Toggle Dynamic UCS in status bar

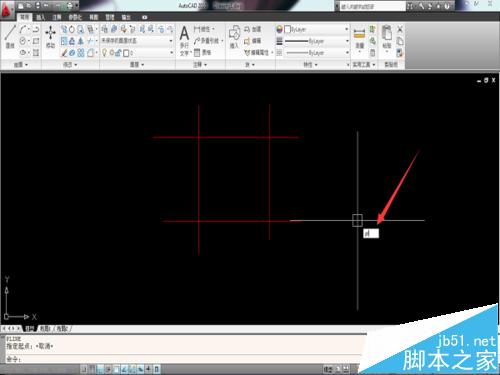click(x=132, y=369)
